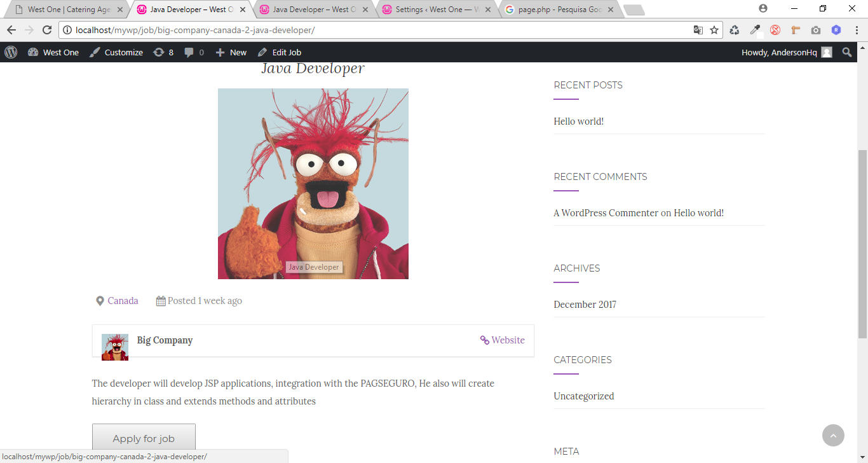Open the New content menu
Viewport: 868px width, 463px height.
tap(231, 52)
